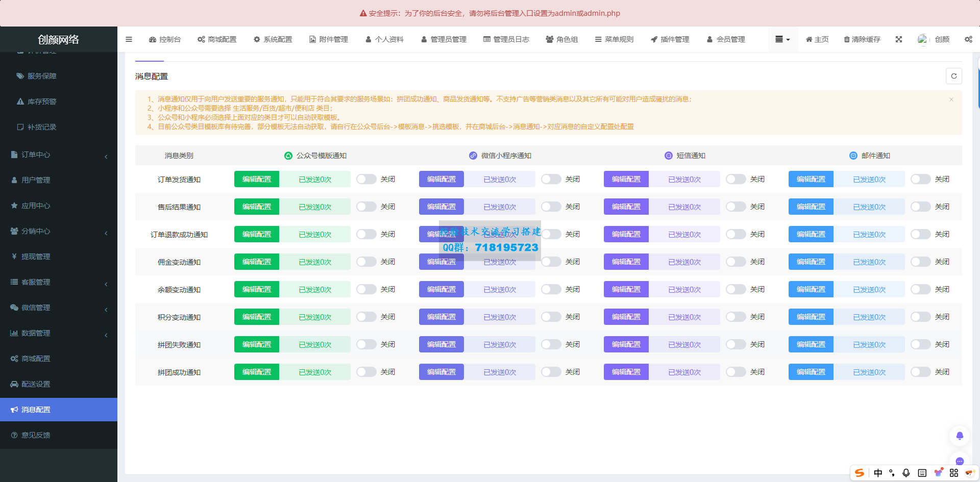The image size is (980, 482).
Task: Open 插件管理 top tab
Action: click(x=670, y=39)
